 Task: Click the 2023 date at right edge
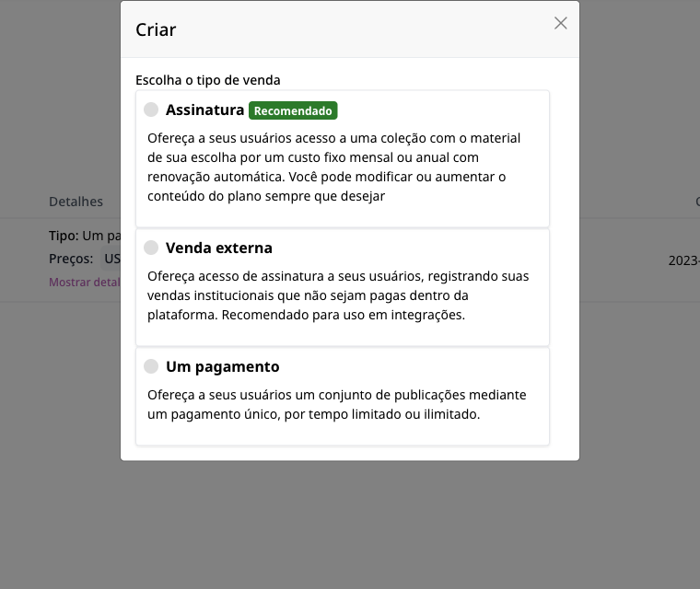tap(684, 260)
